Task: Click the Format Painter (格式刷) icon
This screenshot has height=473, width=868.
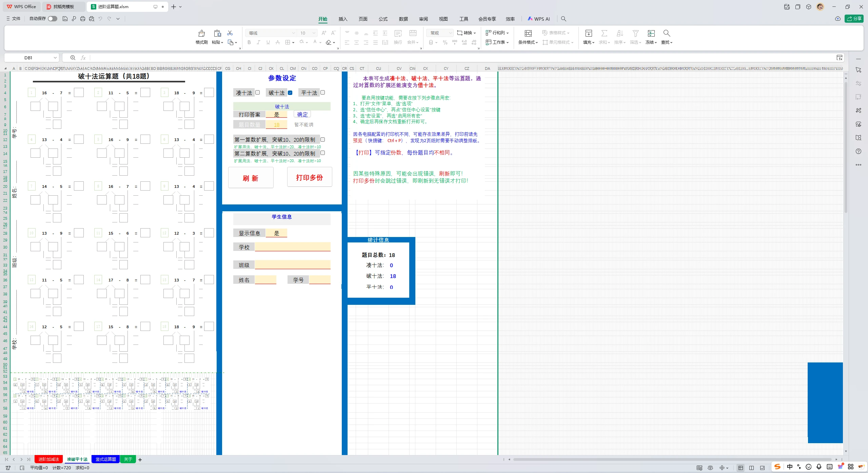Action: (201, 33)
